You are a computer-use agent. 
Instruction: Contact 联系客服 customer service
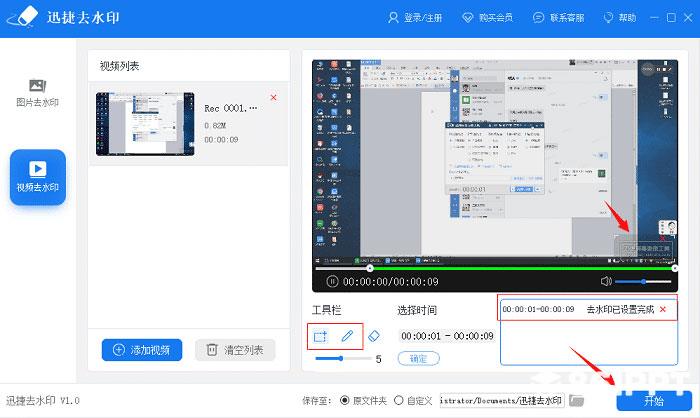click(x=558, y=18)
